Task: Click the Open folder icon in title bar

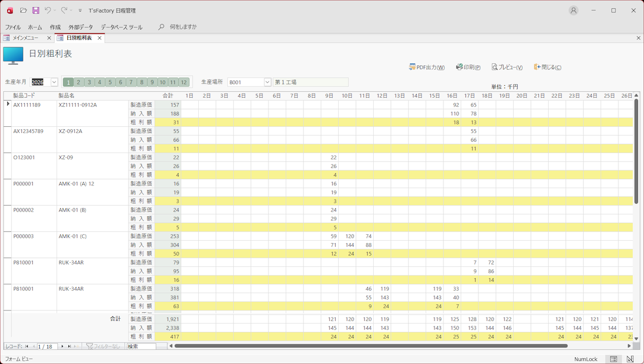Action: 23,10
